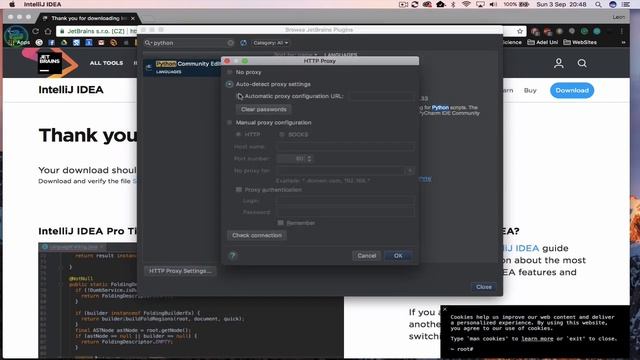Go to Chrome home page icon
This screenshot has width=640, height=360.
tap(48, 31)
